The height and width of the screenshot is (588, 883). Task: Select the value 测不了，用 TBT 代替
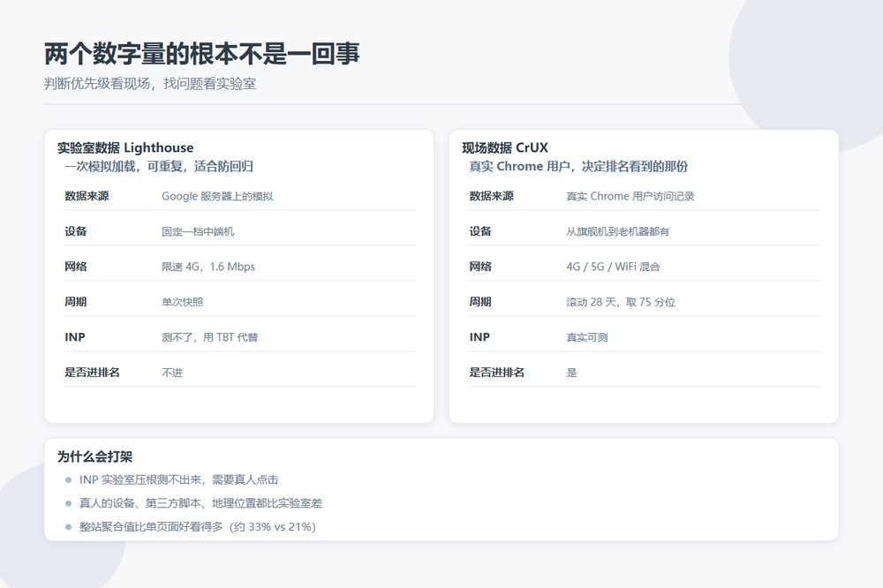pos(209,336)
